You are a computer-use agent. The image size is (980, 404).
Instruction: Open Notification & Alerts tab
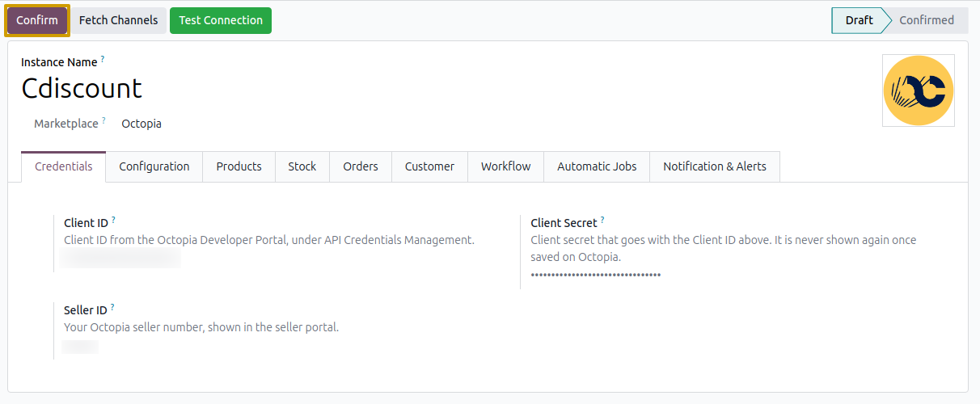click(x=715, y=166)
